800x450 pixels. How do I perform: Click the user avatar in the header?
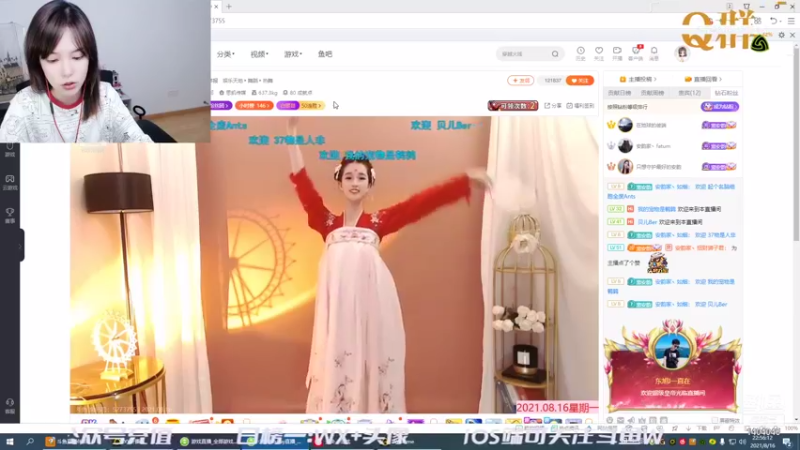[682, 54]
